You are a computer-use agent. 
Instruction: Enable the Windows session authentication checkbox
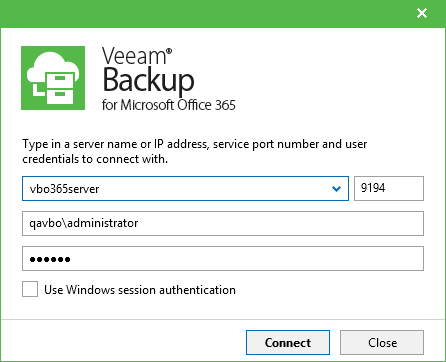pos(30,289)
